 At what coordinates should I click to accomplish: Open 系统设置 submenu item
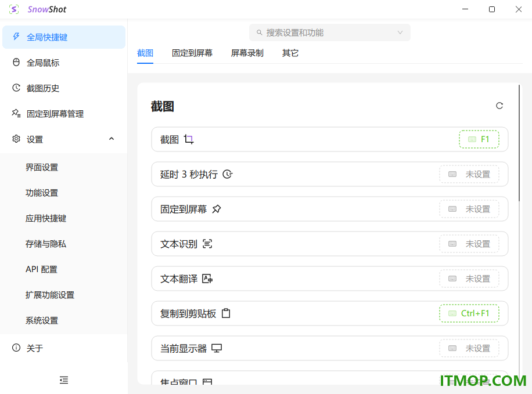click(64, 320)
